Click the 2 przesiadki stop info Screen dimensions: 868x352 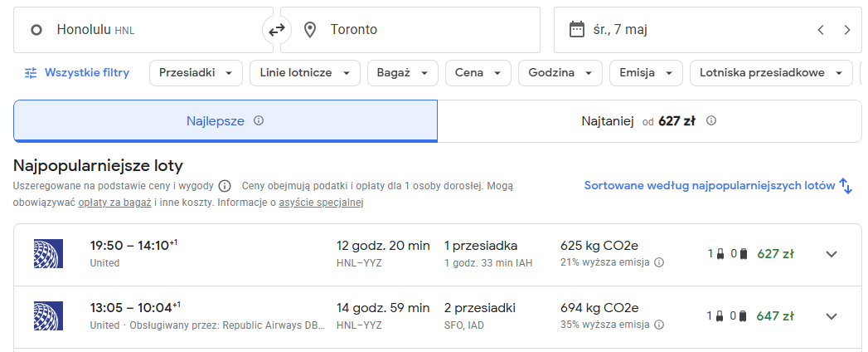tap(479, 308)
